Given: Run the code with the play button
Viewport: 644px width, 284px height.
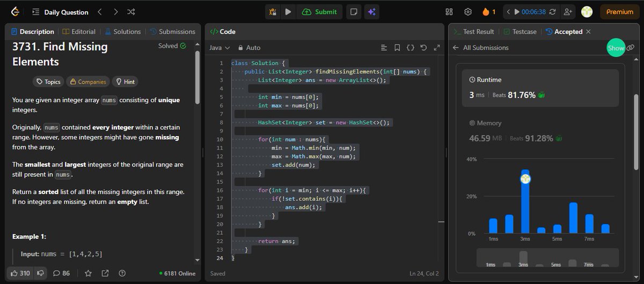Looking at the screenshot, I should [288, 12].
